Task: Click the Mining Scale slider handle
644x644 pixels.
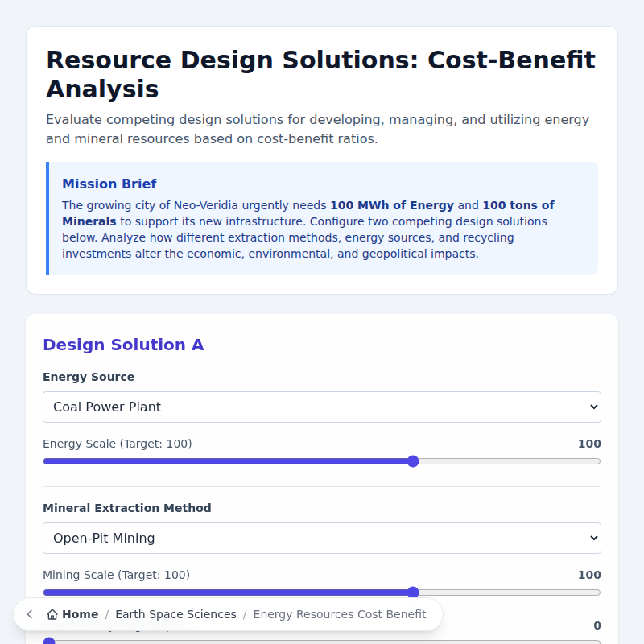Action: click(413, 592)
